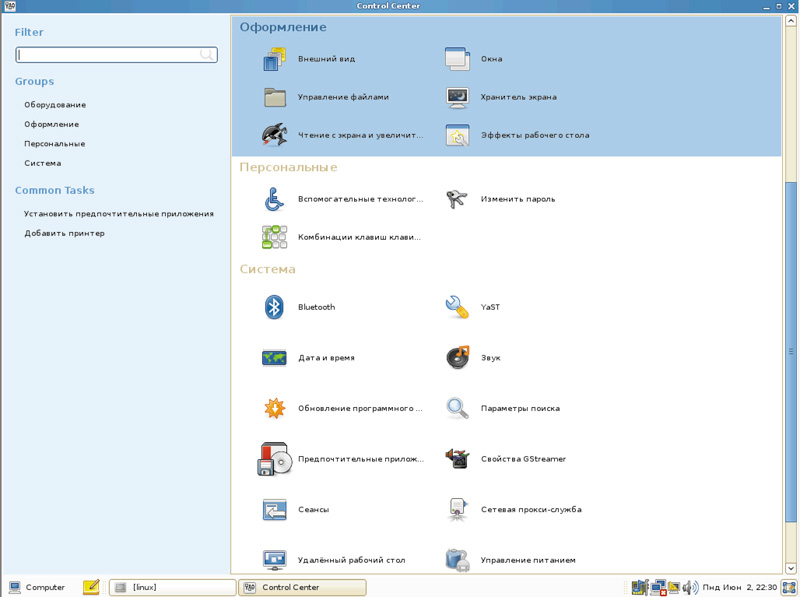Viewport: 800px width, 597px height.
Task: Switch to the [linux] taskbar window
Action: (x=172, y=588)
